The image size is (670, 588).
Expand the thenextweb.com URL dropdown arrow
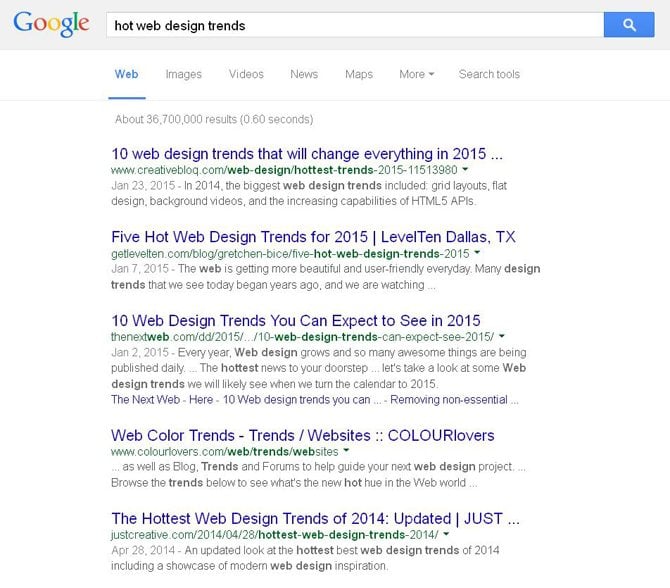tap(502, 337)
